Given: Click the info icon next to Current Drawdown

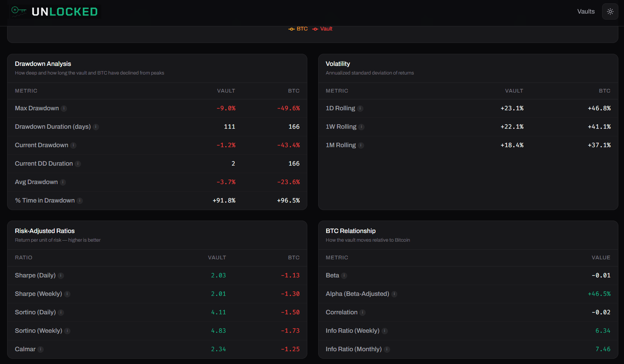Looking at the screenshot, I should pos(73,145).
